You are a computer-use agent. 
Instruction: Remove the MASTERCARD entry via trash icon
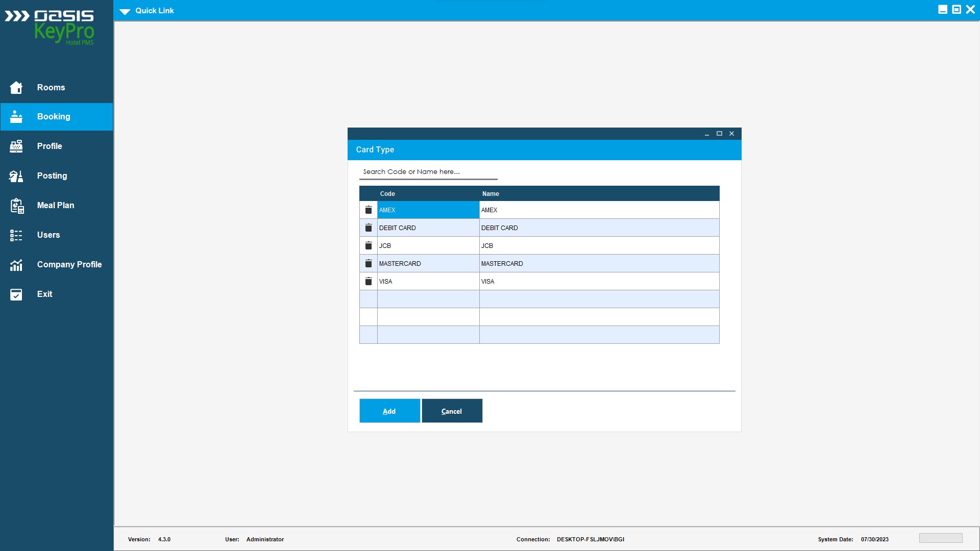(x=369, y=264)
